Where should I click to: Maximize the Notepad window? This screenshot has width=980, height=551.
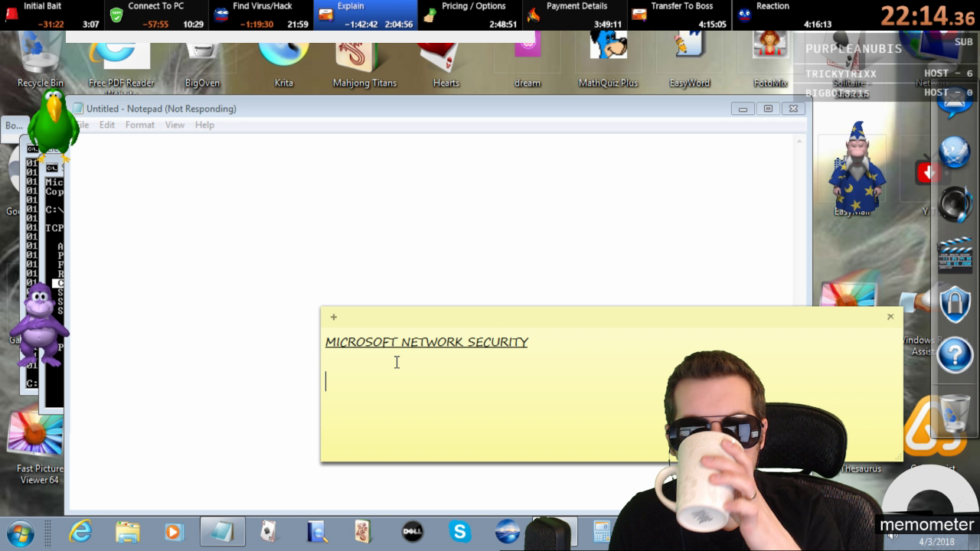[x=768, y=109]
